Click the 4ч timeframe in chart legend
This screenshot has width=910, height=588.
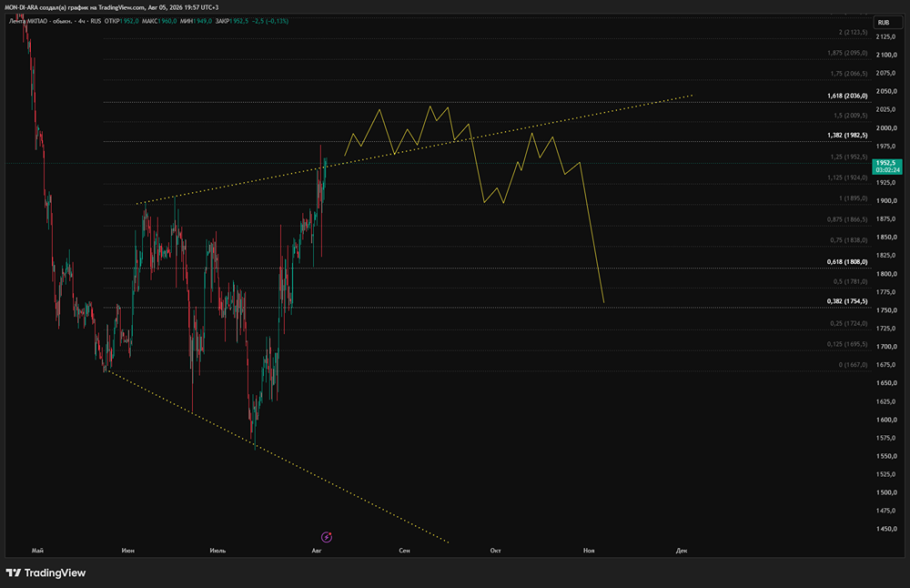[82, 21]
